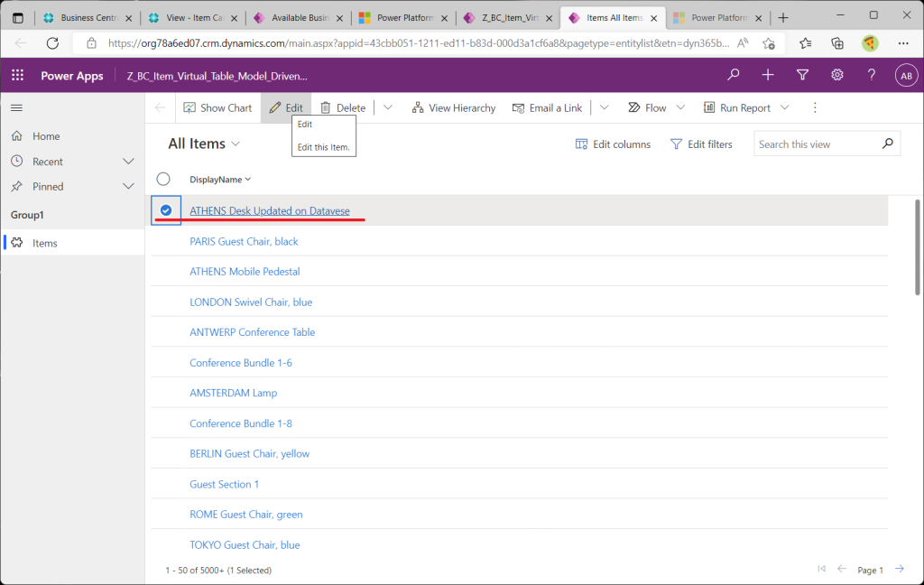This screenshot has width=924, height=585.
Task: Click the Delete command with trash icon
Action: [x=343, y=108]
